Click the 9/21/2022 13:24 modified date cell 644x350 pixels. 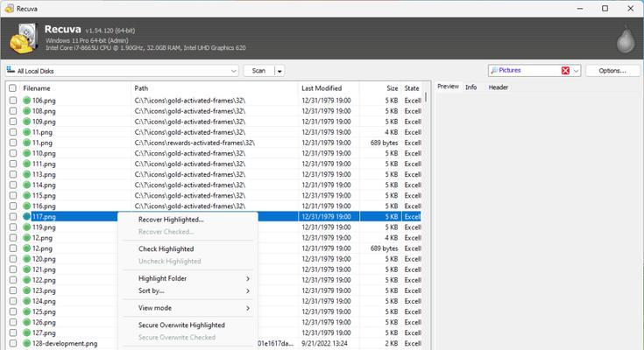(324, 343)
